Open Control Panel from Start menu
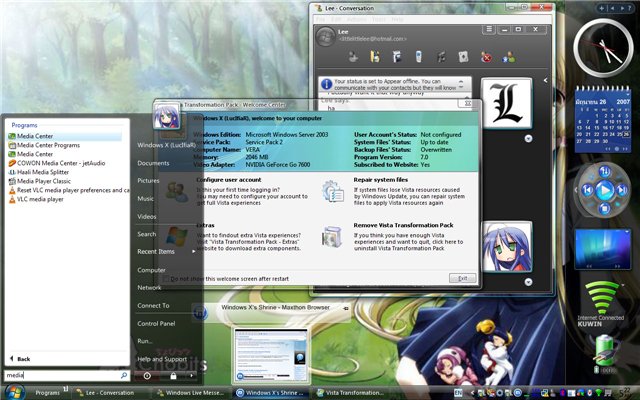 coord(156,323)
